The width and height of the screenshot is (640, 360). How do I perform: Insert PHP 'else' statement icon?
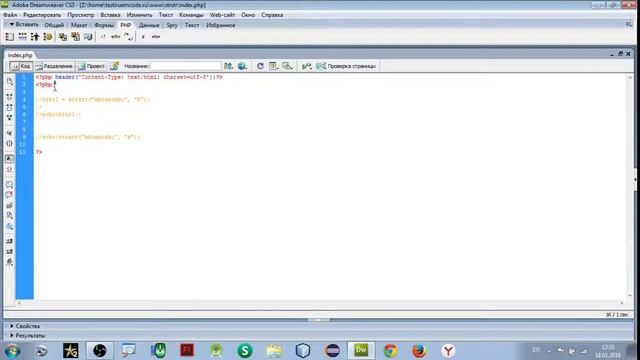point(156,37)
